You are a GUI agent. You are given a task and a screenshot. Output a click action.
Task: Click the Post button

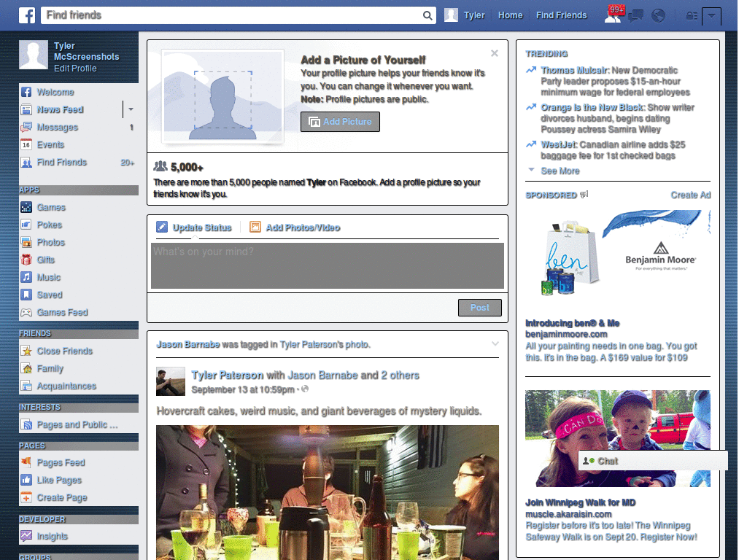coord(480,308)
